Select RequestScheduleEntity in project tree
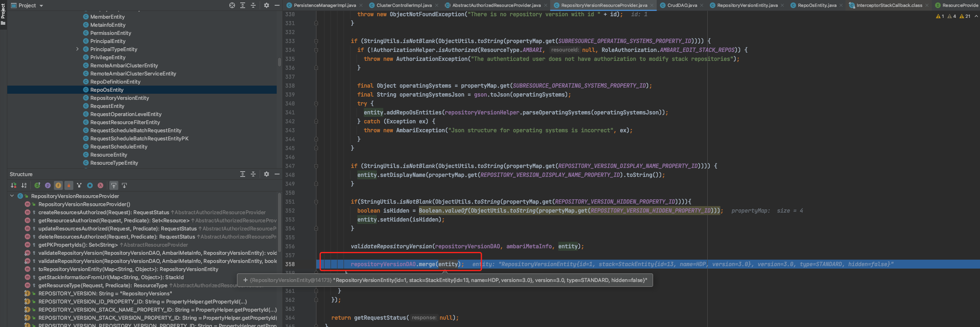 pyautogui.click(x=115, y=146)
